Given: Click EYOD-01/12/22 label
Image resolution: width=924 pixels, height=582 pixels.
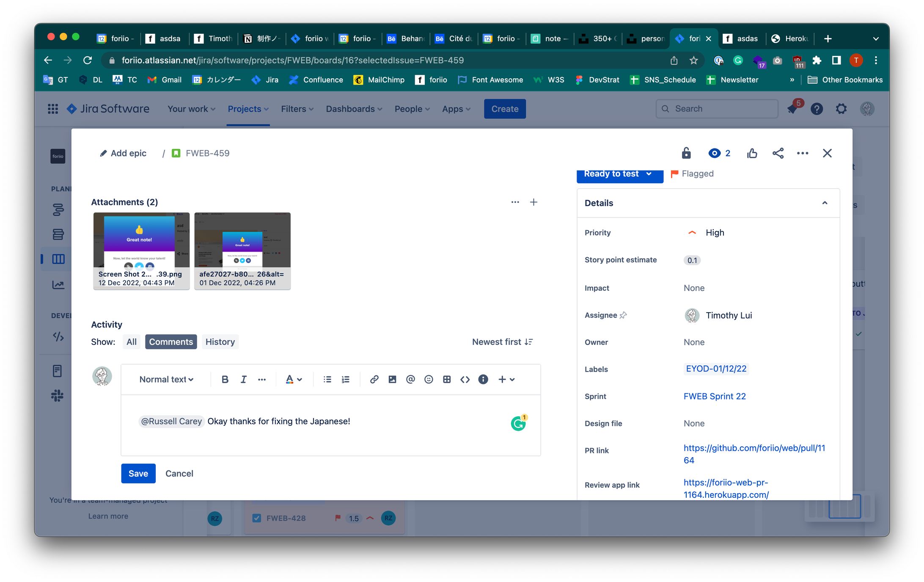Looking at the screenshot, I should click(x=716, y=369).
